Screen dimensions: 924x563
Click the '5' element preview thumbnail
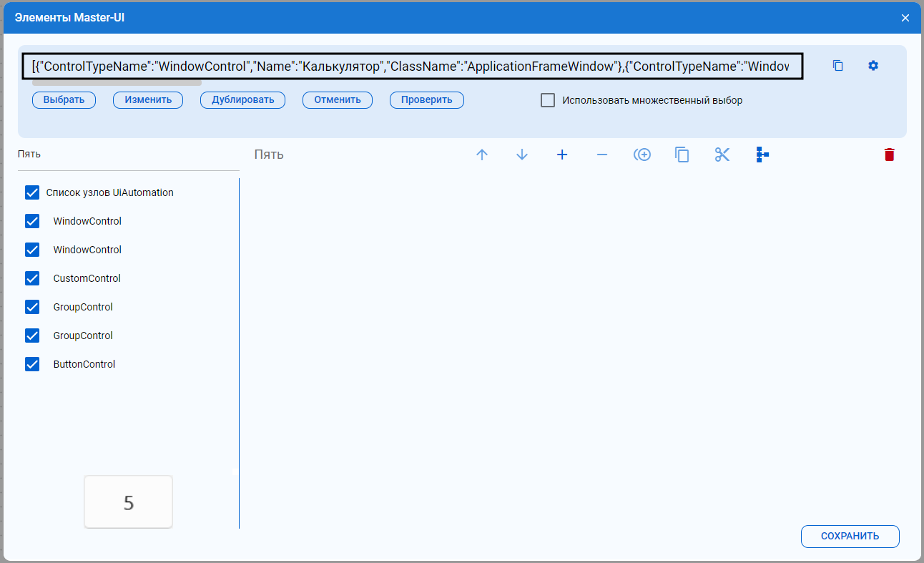point(129,502)
